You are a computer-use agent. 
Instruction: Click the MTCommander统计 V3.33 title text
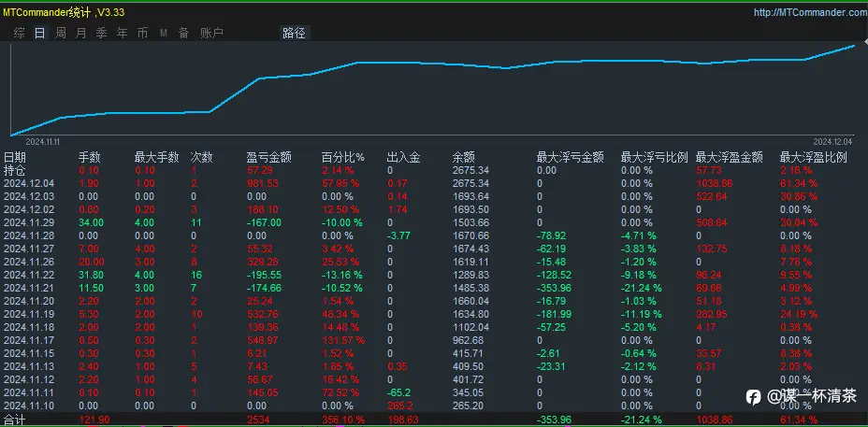pyautogui.click(x=65, y=13)
